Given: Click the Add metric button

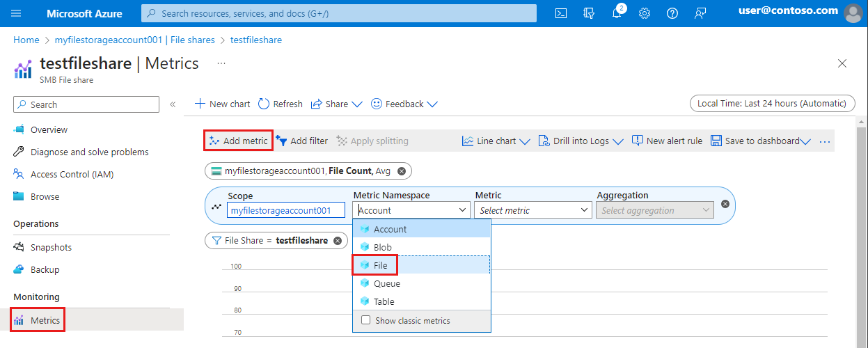Looking at the screenshot, I should [x=238, y=141].
